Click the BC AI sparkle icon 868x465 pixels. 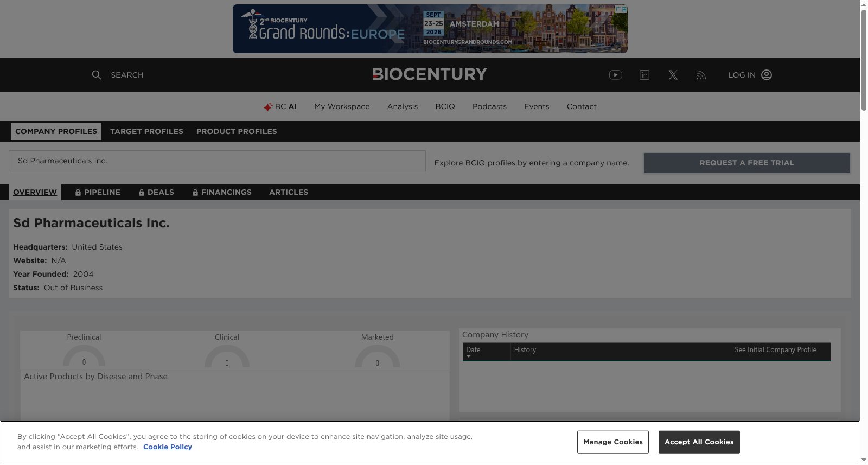268,107
